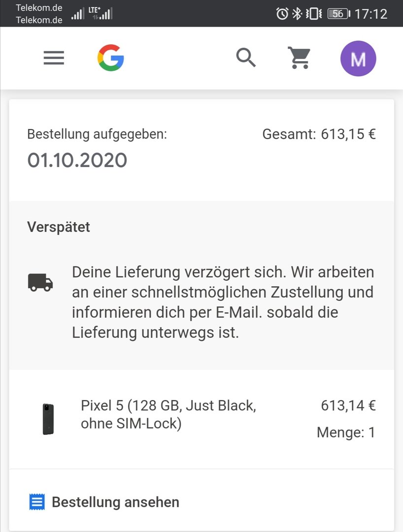Tap the alarm clock status icon
The image size is (403, 532).
[282, 14]
